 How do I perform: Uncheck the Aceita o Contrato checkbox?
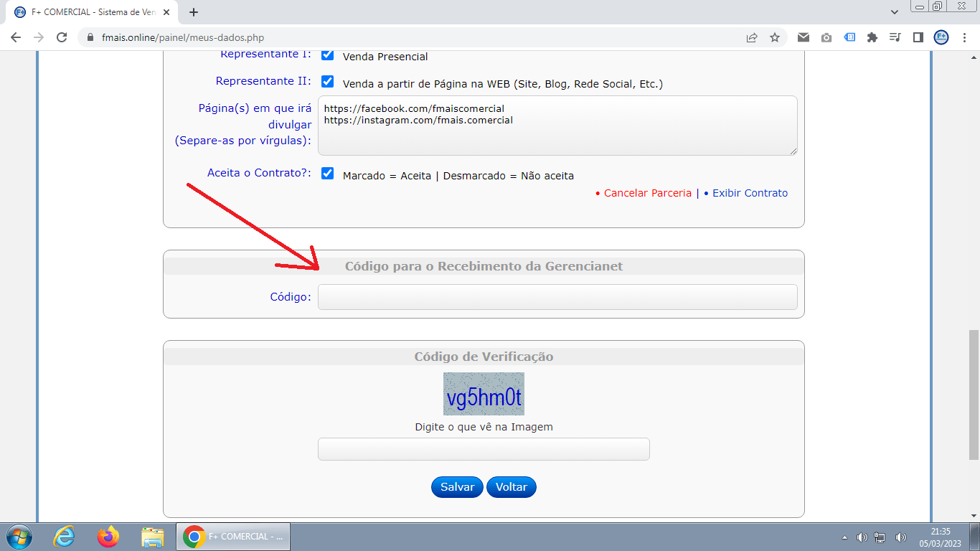tap(328, 173)
